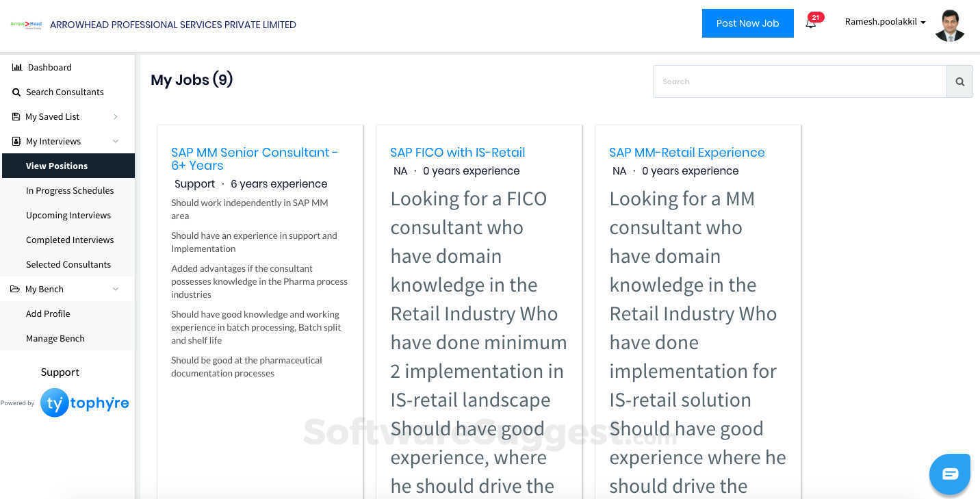Expand the My Saved List chevron
Screen dimensions: 980x499
click(x=116, y=117)
